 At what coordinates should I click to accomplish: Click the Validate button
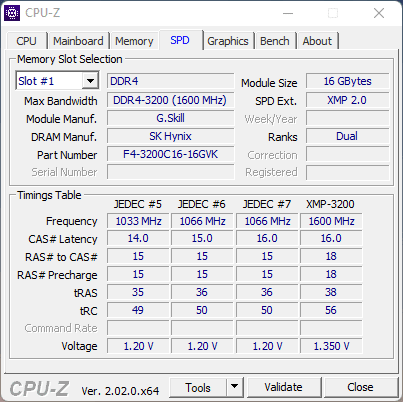coord(284,387)
